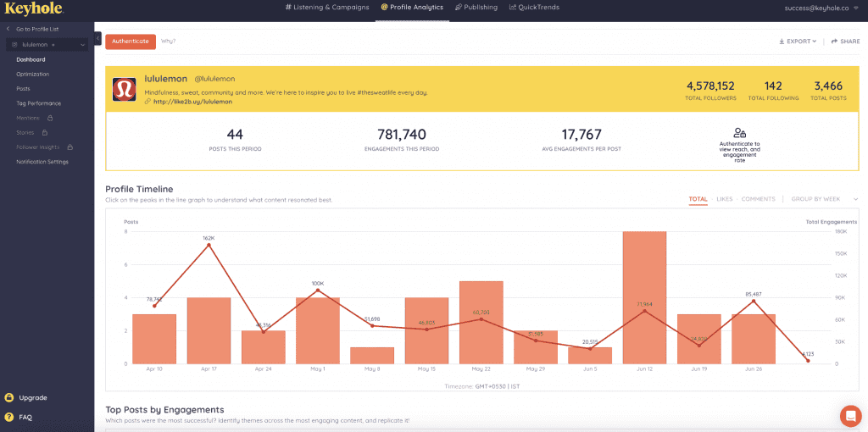
Task: Open the Publishing tab
Action: [x=476, y=7]
